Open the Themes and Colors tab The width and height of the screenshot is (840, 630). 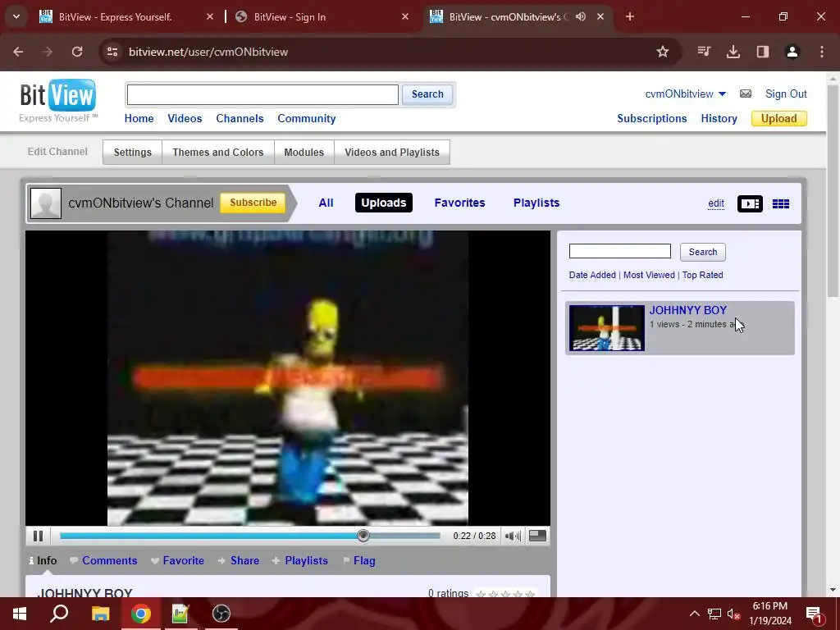pos(218,152)
